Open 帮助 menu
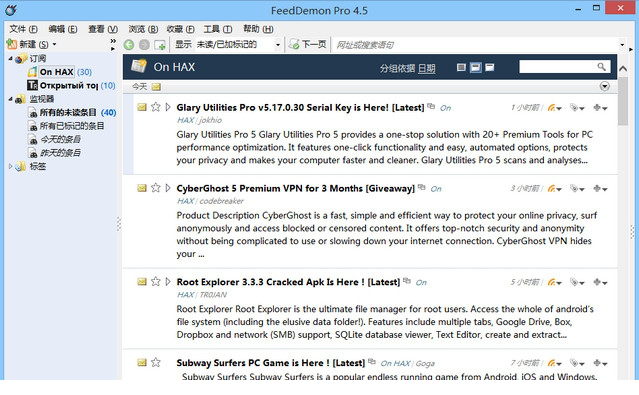Image resolution: width=639 pixels, height=395 pixels. click(258, 29)
